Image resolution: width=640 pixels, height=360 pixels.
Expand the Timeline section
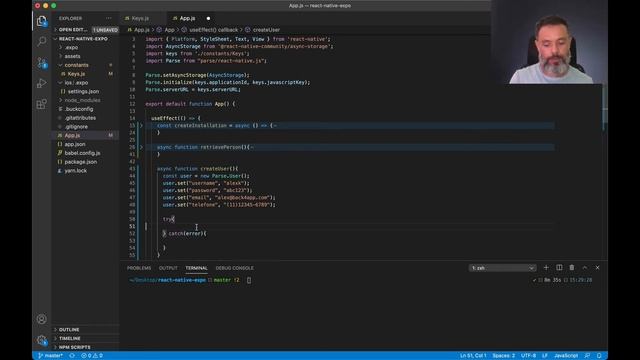point(69,338)
